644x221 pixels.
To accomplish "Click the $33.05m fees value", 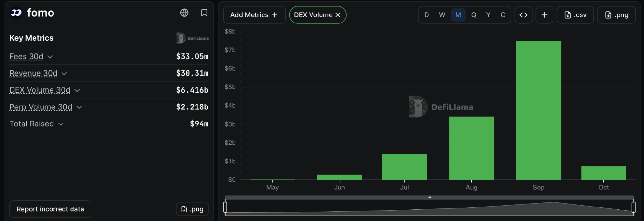I will tap(192, 57).
